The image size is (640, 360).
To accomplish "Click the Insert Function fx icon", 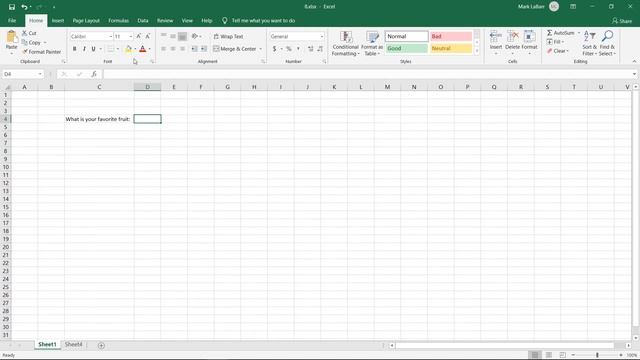I will (x=94, y=74).
